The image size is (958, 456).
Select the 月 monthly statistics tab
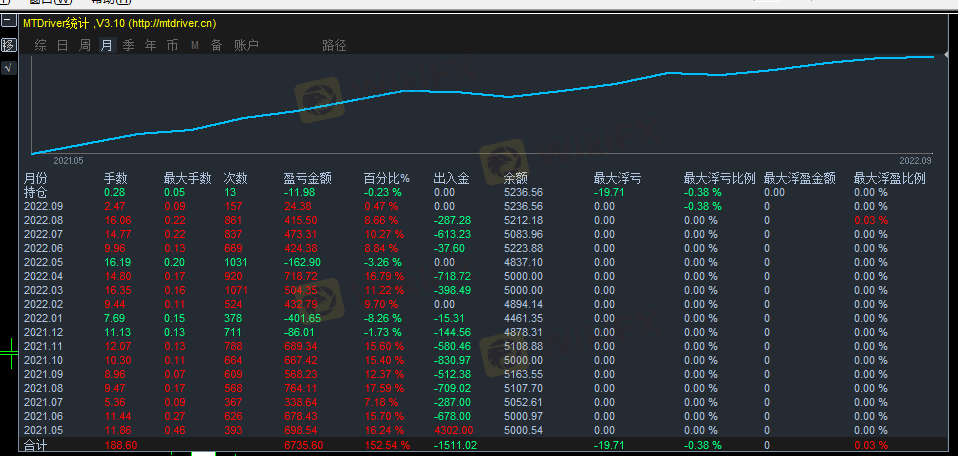pyautogui.click(x=106, y=45)
